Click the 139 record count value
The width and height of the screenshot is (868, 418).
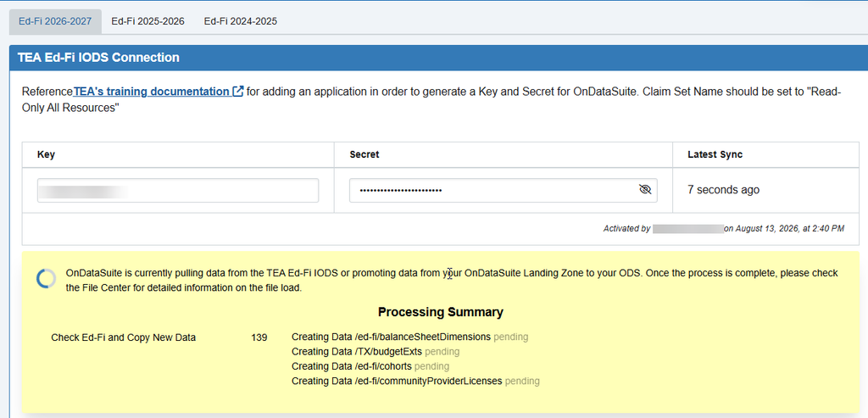259,337
